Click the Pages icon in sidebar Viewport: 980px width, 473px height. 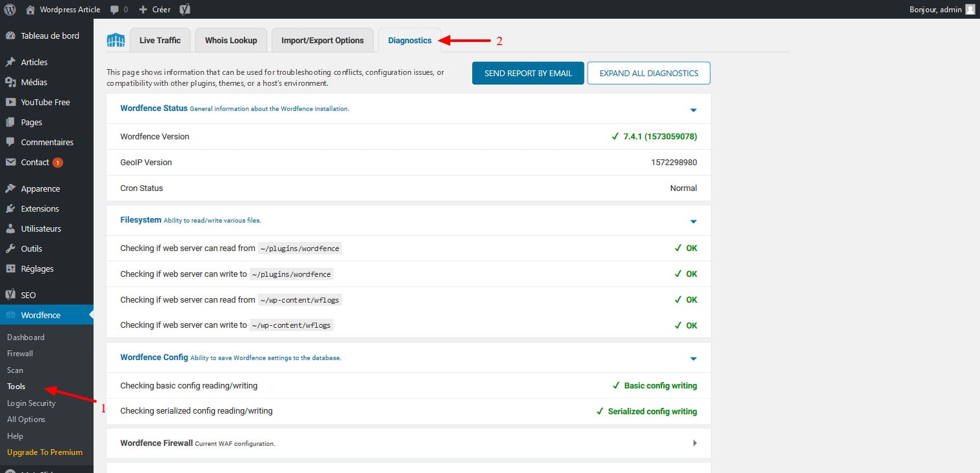tap(10, 123)
